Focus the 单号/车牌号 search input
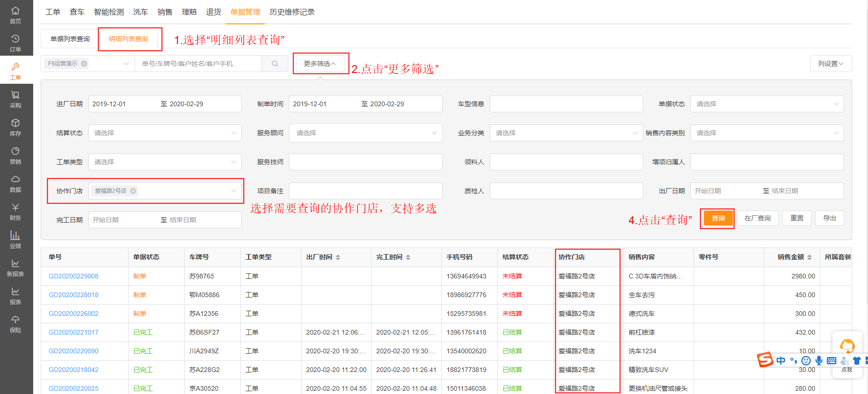 [198, 64]
